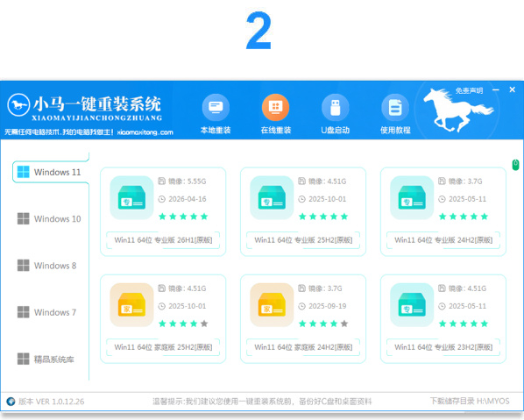This screenshot has height=420, width=524.
Task: Click the 版本 VER 1.0.12.26 text
Action: pos(52,402)
